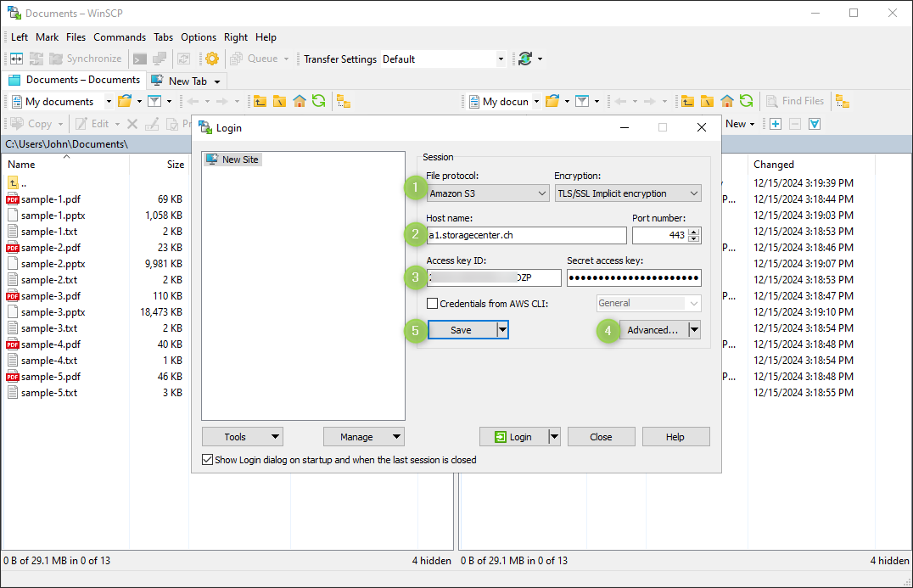The width and height of the screenshot is (913, 588).
Task: Click the Edit toolbar item
Action: [x=92, y=124]
